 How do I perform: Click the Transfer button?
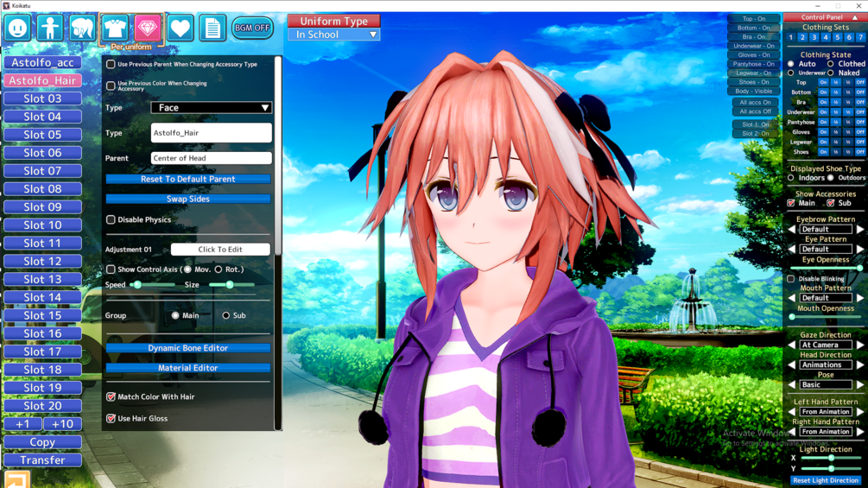pyautogui.click(x=42, y=460)
